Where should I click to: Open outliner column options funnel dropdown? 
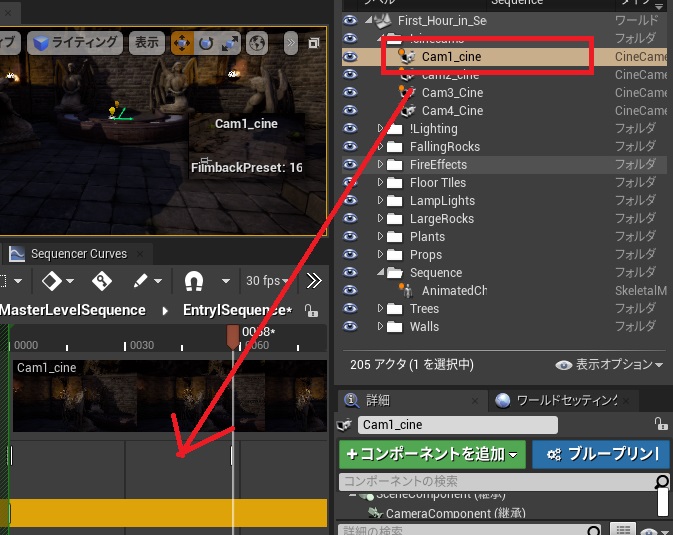tap(659, 6)
